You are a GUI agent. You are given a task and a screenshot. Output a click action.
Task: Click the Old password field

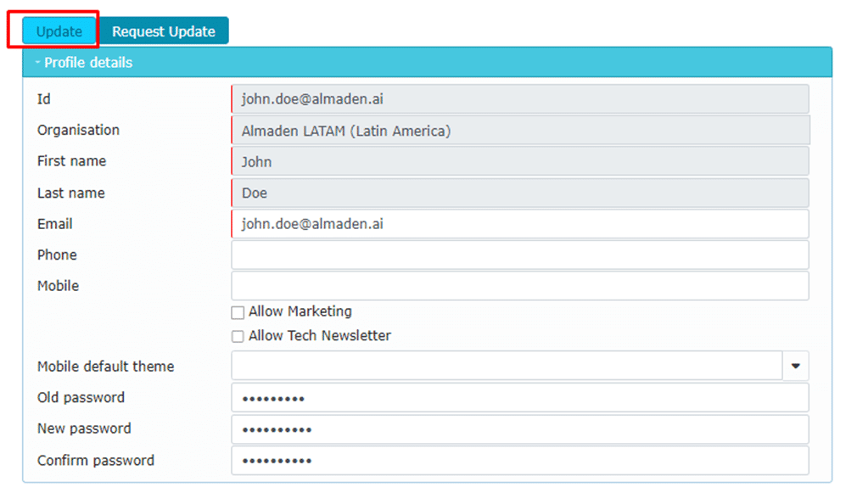(x=519, y=398)
